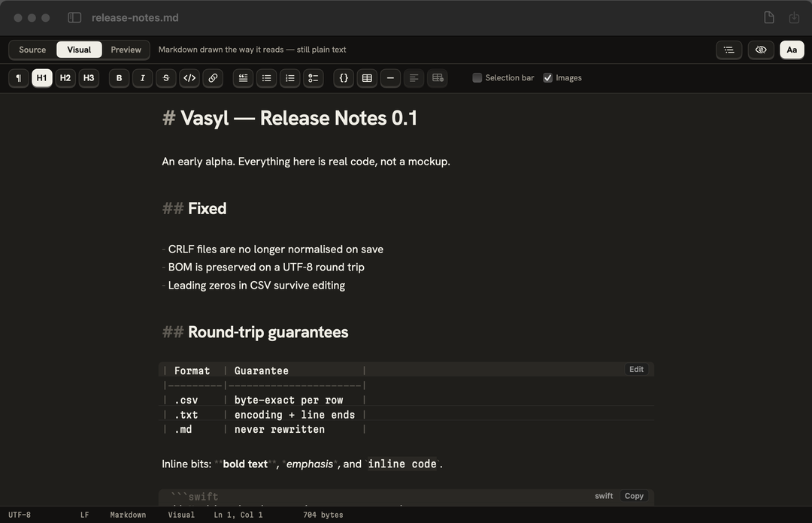
Task: Insert a blockquote
Action: tap(243, 77)
